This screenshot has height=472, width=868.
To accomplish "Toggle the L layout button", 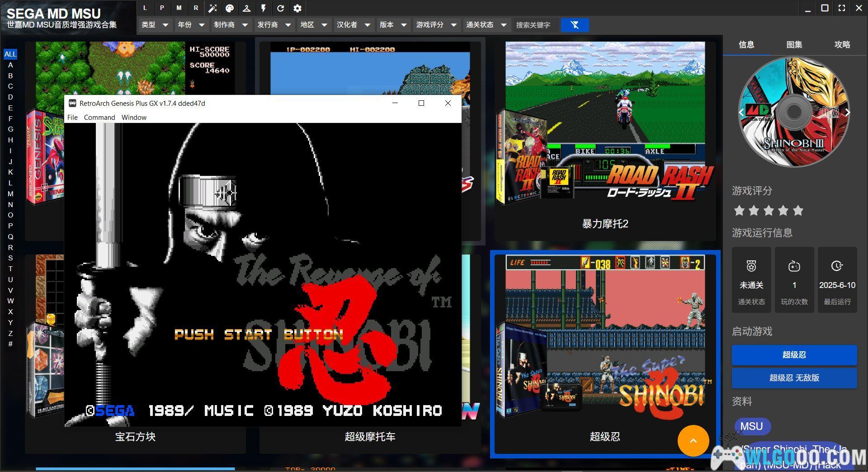I will [x=145, y=8].
